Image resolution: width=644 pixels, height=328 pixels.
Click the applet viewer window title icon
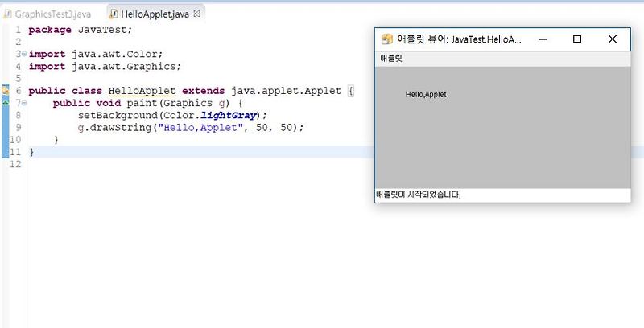click(x=387, y=39)
